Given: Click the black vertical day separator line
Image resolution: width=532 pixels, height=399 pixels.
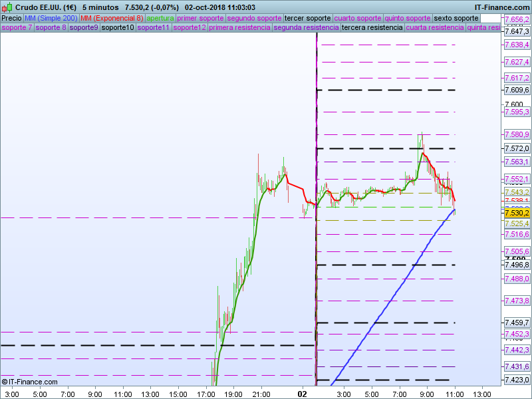Looking at the screenshot, I should tap(317, 209).
